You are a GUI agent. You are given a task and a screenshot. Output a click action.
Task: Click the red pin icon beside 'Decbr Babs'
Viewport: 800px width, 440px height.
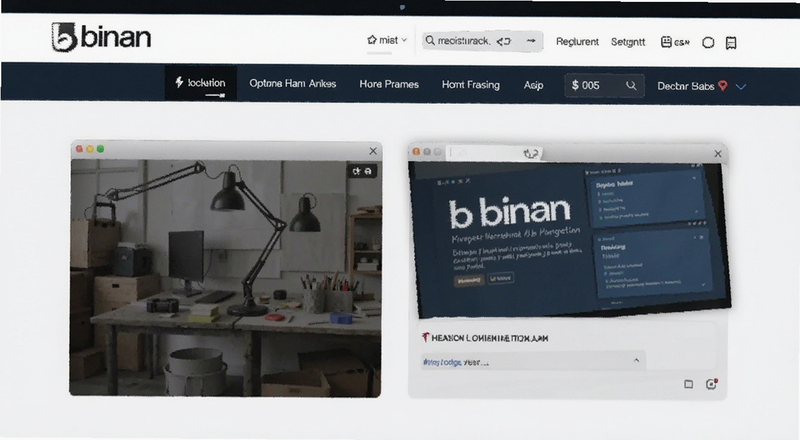coord(722,86)
